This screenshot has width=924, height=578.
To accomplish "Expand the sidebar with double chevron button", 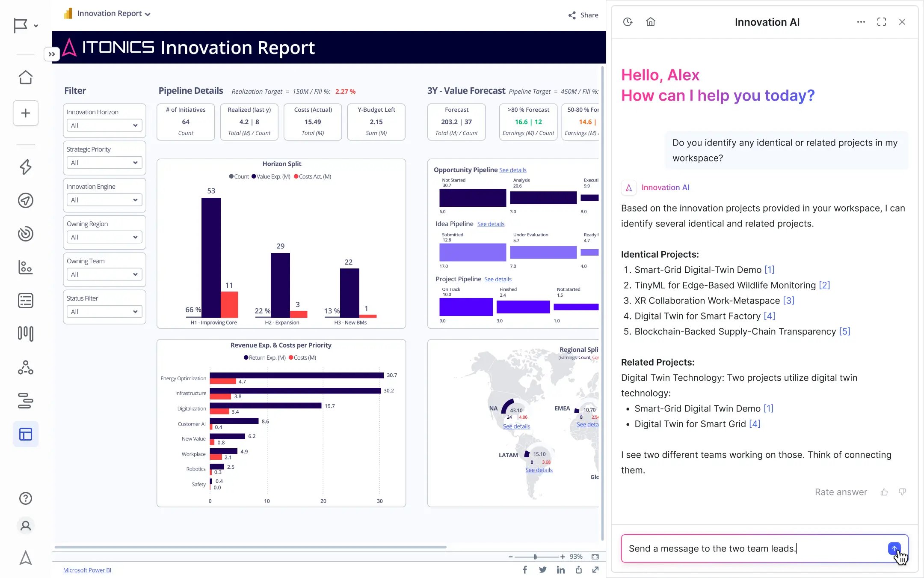I will click(52, 54).
